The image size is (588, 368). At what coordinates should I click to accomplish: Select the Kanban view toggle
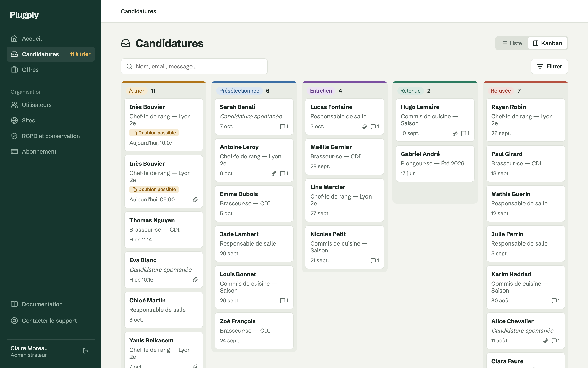tap(547, 43)
